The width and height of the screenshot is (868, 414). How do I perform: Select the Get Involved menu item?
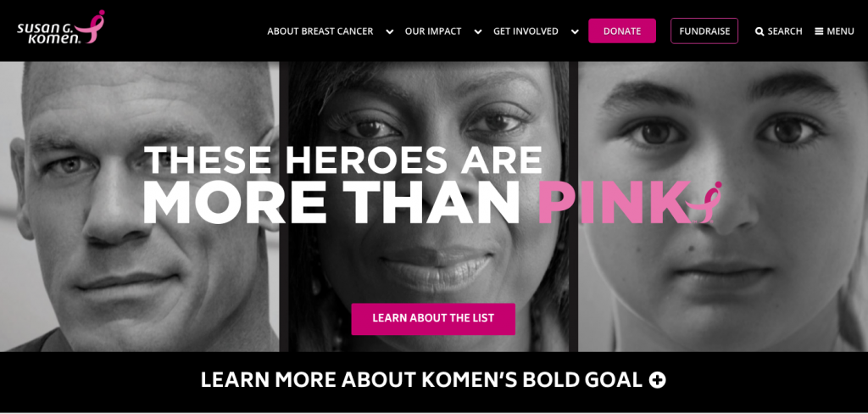coord(526,31)
